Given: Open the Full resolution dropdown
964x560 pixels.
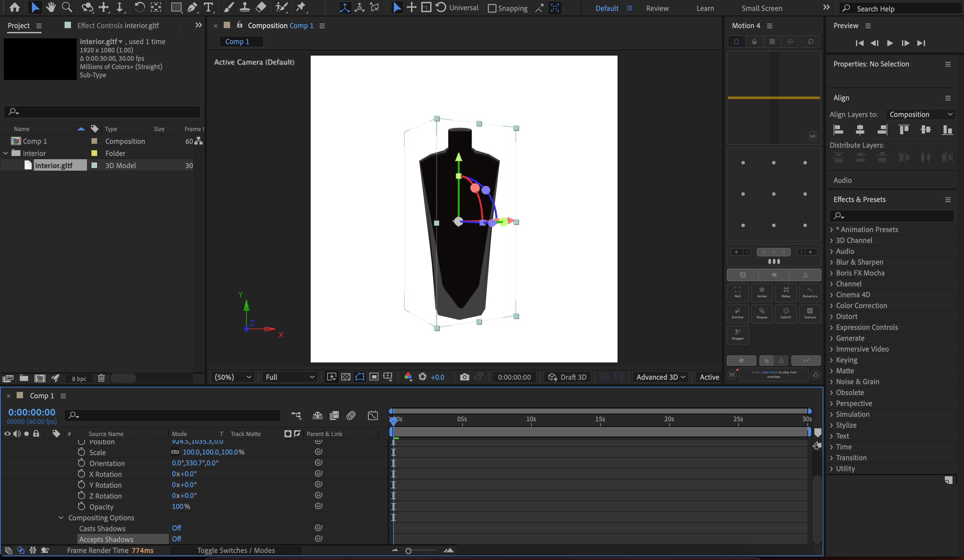Looking at the screenshot, I should [x=290, y=377].
